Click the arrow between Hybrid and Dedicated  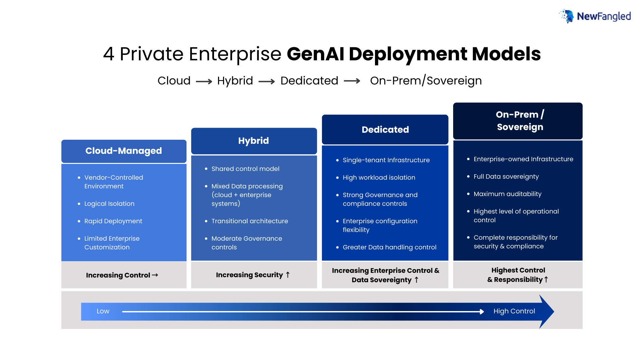pos(266,81)
